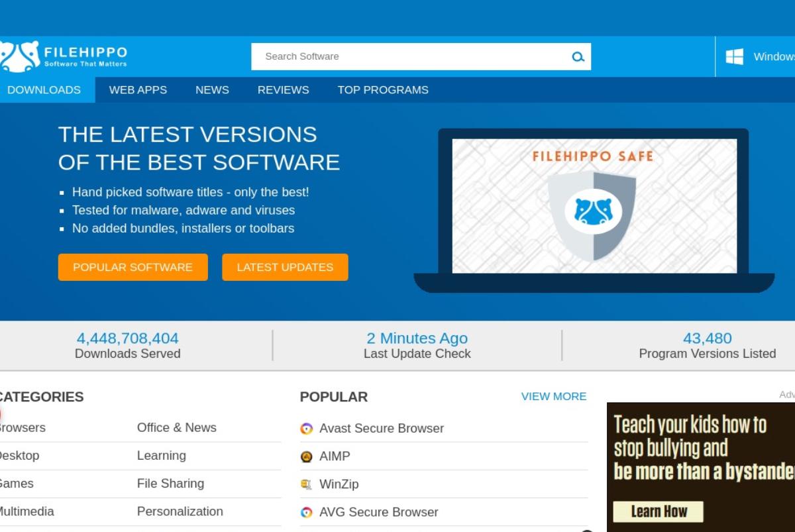This screenshot has width=795, height=532.
Task: Open the WinZip program link
Action: [339, 484]
